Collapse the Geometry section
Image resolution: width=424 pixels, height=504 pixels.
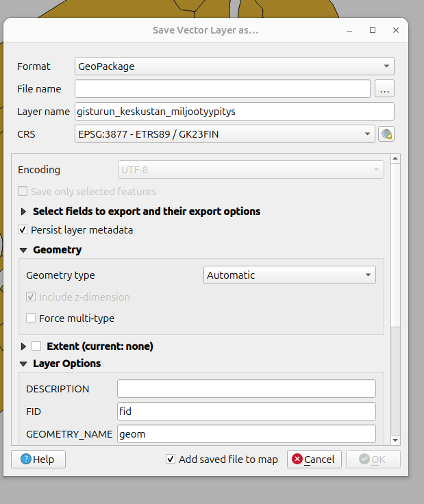24,250
